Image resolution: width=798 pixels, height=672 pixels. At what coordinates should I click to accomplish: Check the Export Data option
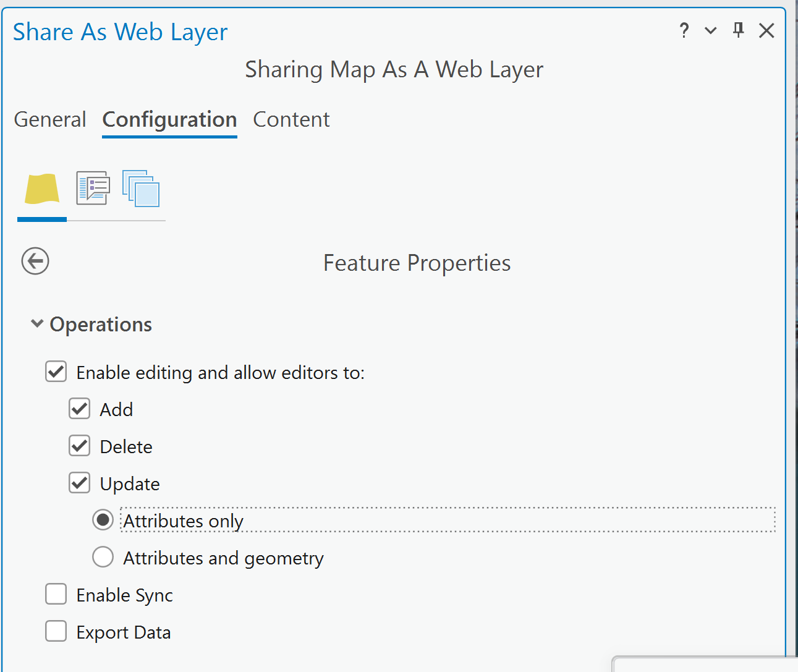click(56, 631)
